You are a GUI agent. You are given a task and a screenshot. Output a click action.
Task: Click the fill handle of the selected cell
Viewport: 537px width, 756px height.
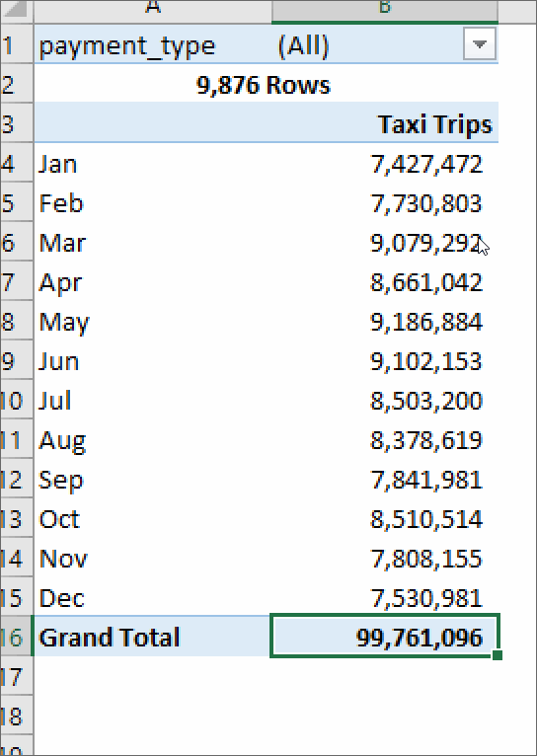pyautogui.click(x=498, y=654)
